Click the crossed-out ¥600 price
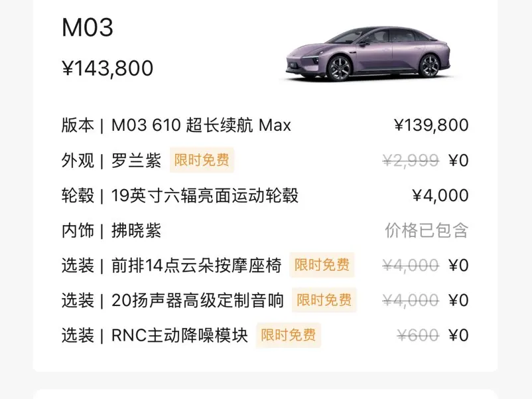The image size is (532, 399). [x=418, y=335]
